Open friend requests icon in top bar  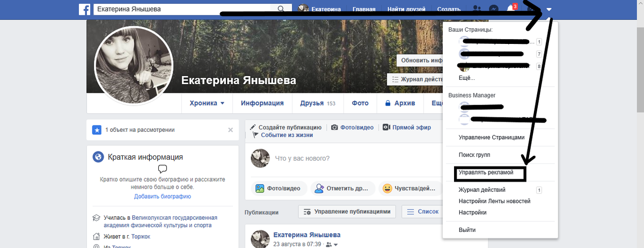[477, 9]
